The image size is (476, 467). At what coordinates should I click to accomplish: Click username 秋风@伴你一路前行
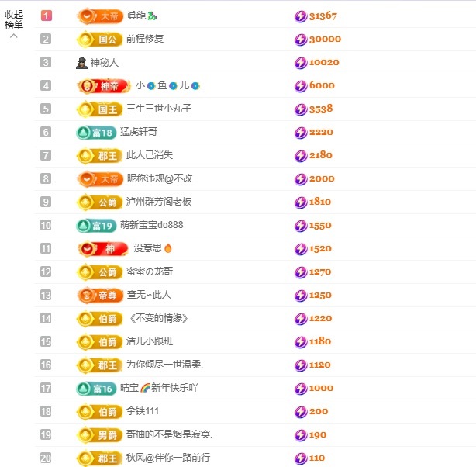click(x=168, y=458)
